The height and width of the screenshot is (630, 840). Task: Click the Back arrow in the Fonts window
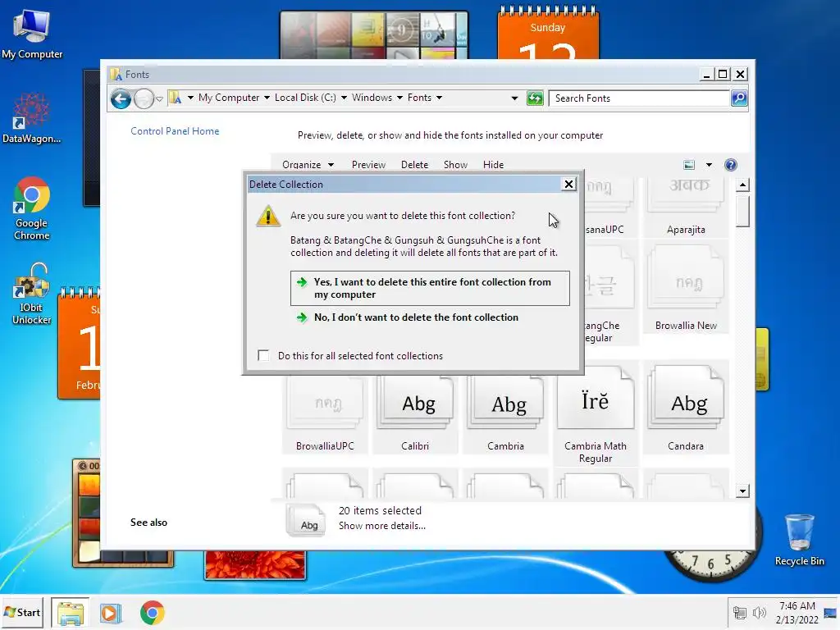(x=121, y=98)
